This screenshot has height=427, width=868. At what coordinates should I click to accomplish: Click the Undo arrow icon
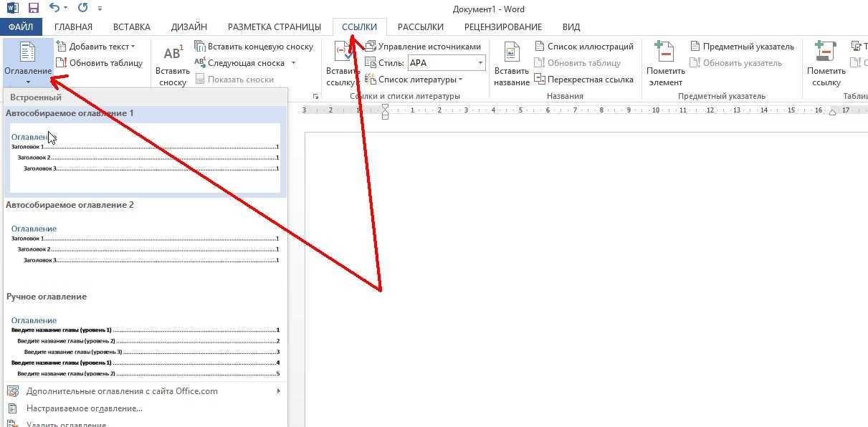pos(54,9)
